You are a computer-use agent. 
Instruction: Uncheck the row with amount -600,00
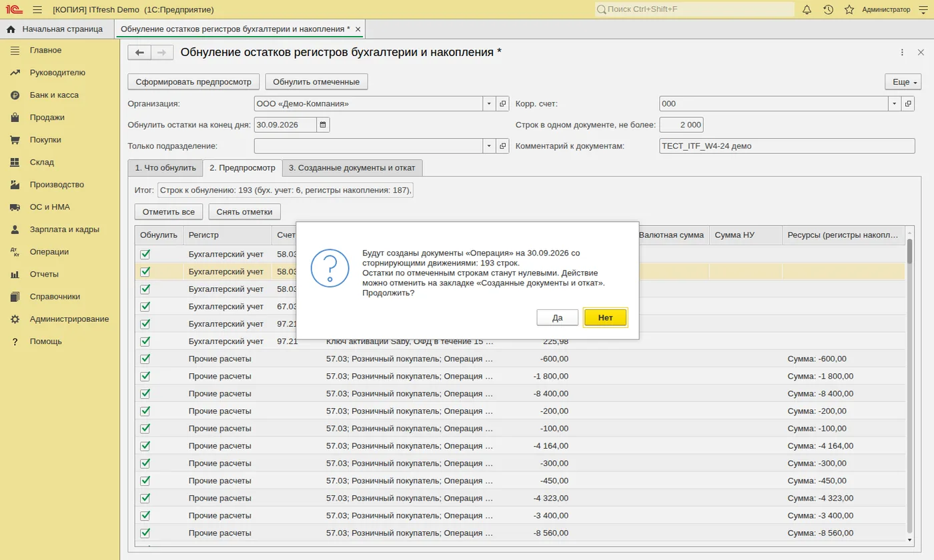tap(145, 359)
